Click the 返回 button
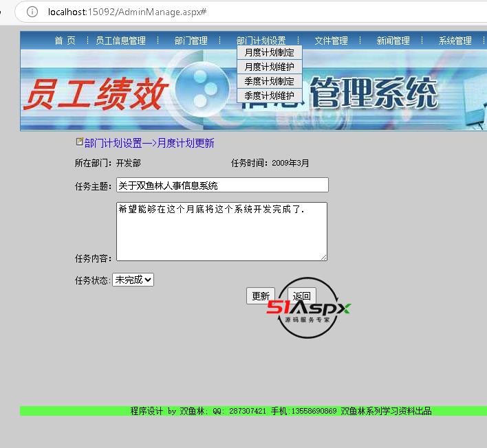 pyautogui.click(x=301, y=296)
